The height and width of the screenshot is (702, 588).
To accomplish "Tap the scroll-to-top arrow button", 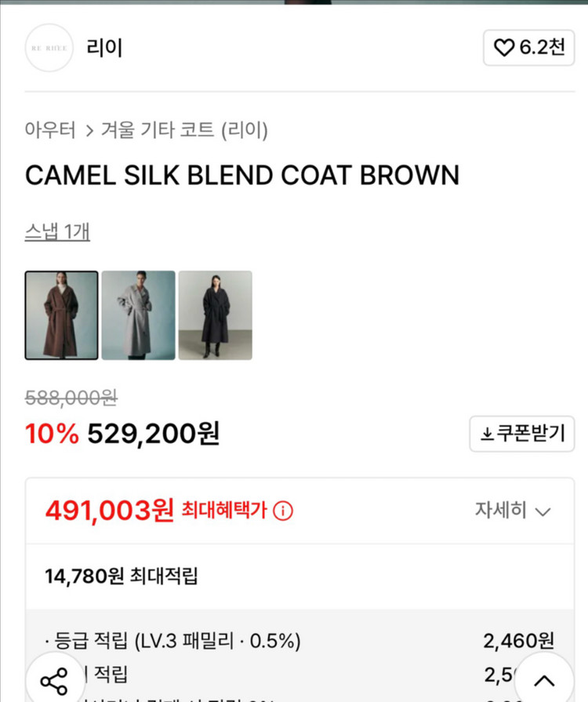I will pyautogui.click(x=544, y=680).
